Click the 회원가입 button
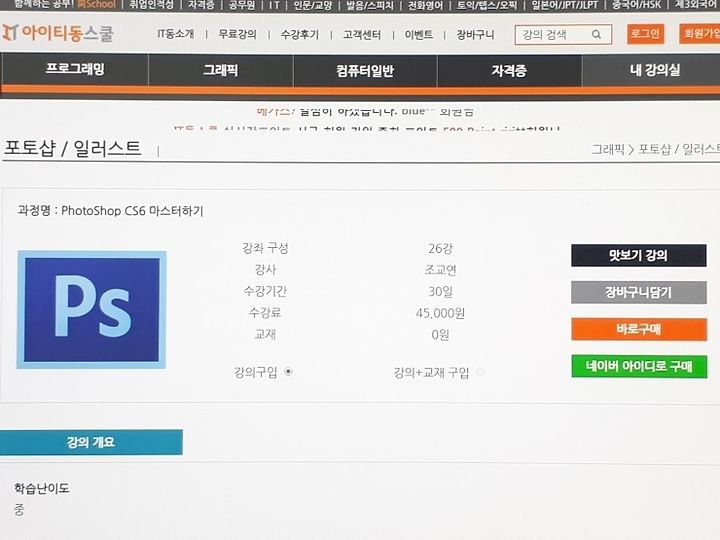 (700, 34)
